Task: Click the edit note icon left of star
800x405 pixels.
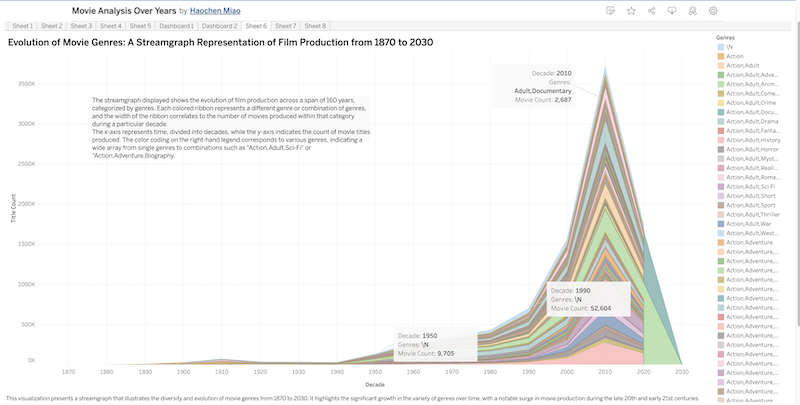Action: [610, 10]
